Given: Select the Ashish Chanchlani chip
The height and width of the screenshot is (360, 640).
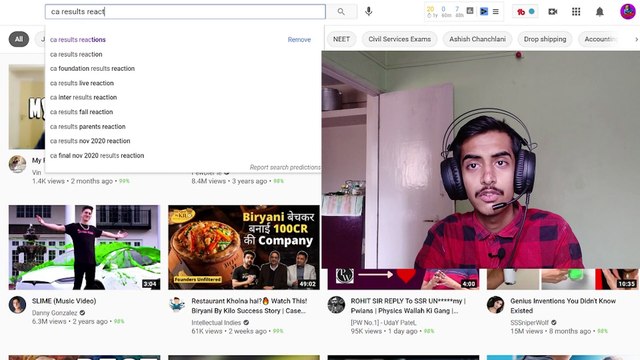Looking at the screenshot, I should (x=478, y=39).
